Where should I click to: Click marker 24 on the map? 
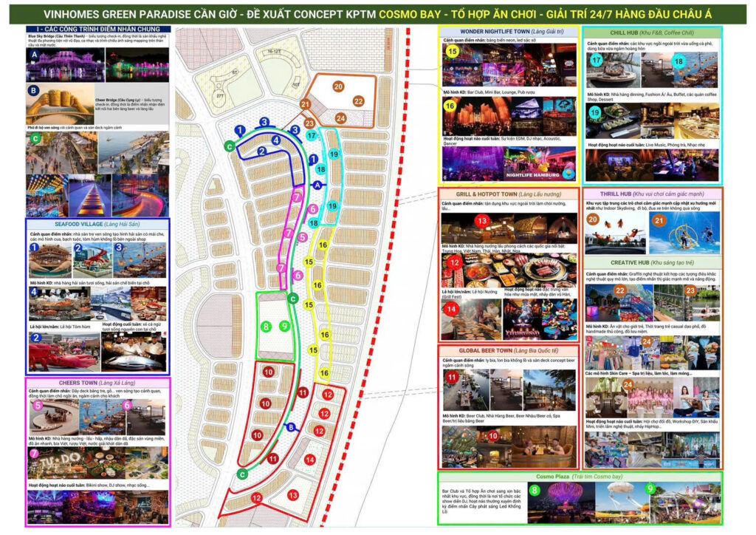[x=340, y=117]
